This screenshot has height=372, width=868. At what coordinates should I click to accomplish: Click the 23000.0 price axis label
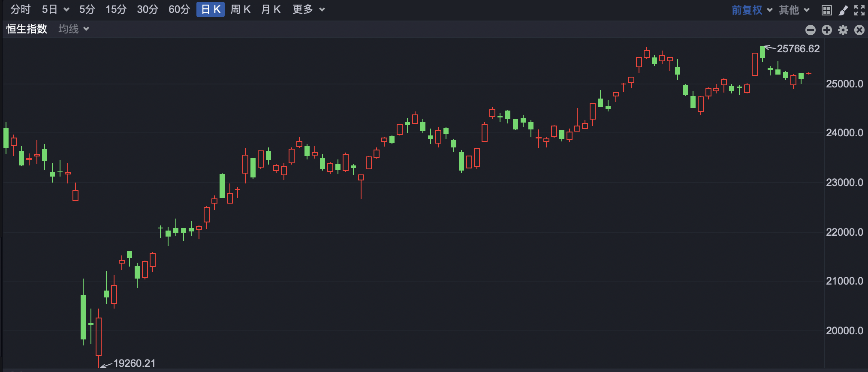pos(844,183)
